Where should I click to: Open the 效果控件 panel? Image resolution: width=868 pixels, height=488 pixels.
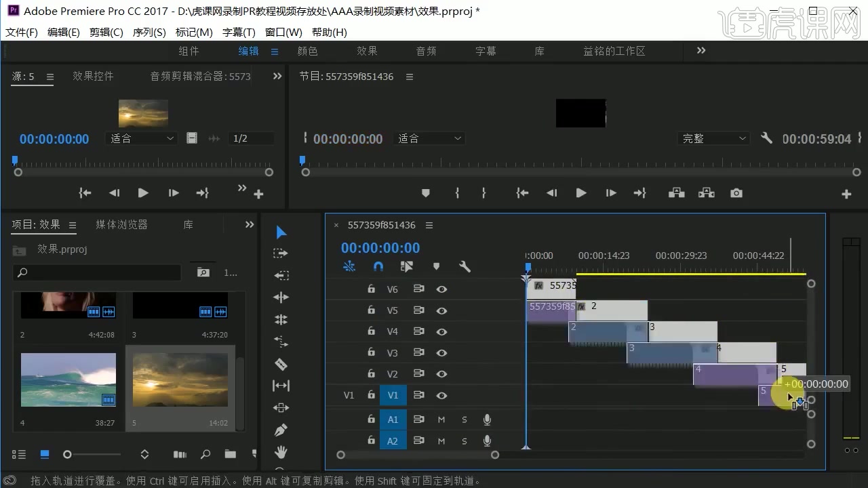point(93,76)
